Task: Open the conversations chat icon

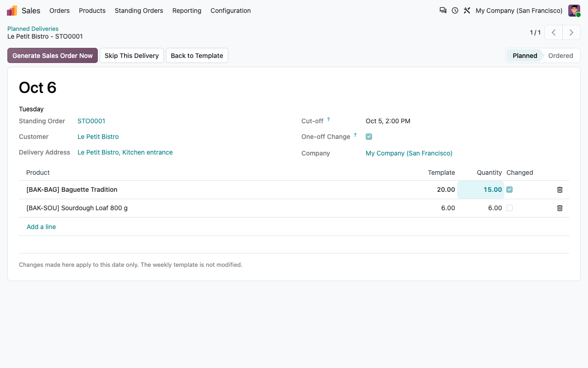Action: point(443,11)
